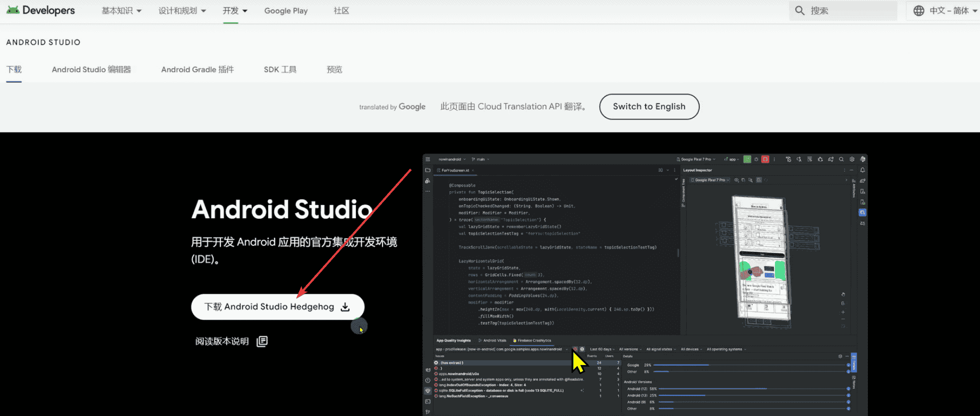Screen dimensions: 980x416
Task: Click the Google 29% progress bar
Action: (681, 365)
